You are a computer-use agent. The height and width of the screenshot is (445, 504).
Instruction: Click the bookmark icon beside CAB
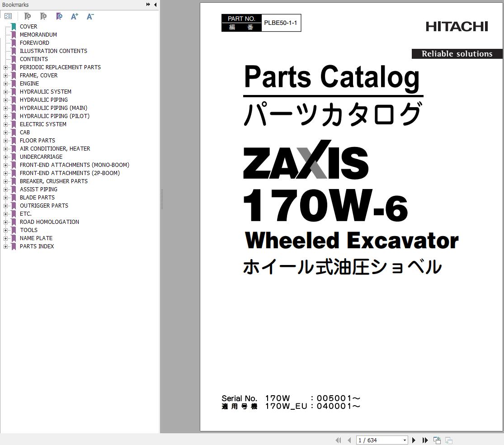tap(14, 132)
